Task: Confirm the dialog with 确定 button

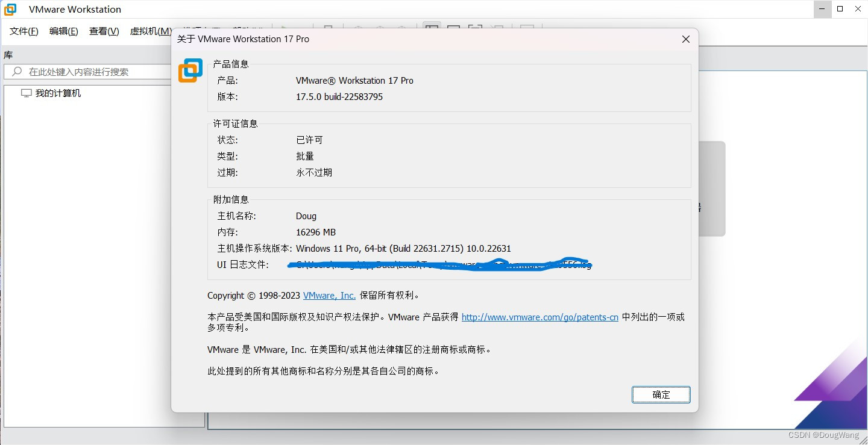Action: pos(661,395)
